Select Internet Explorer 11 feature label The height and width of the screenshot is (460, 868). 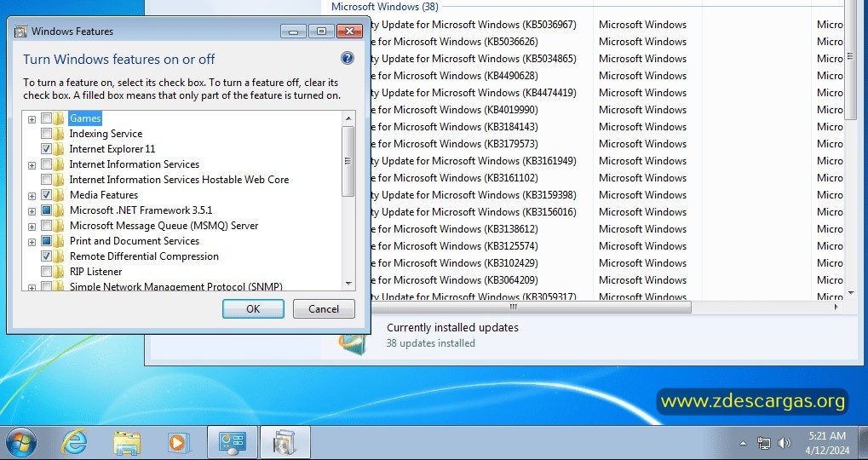112,149
